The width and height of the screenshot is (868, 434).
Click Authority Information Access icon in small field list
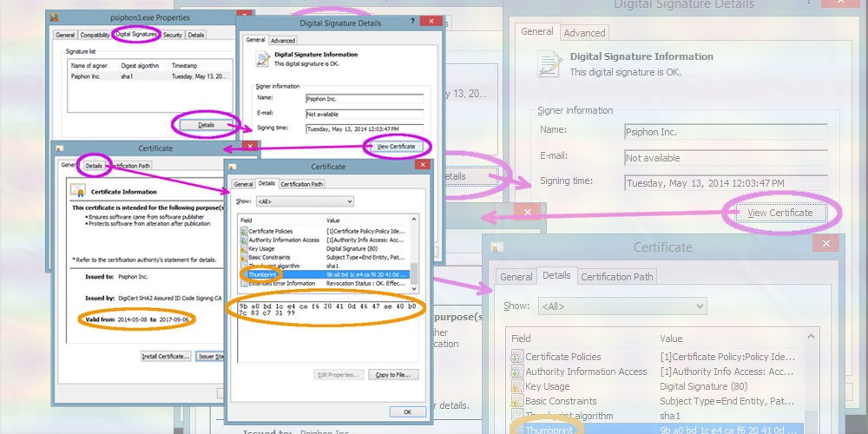(244, 240)
